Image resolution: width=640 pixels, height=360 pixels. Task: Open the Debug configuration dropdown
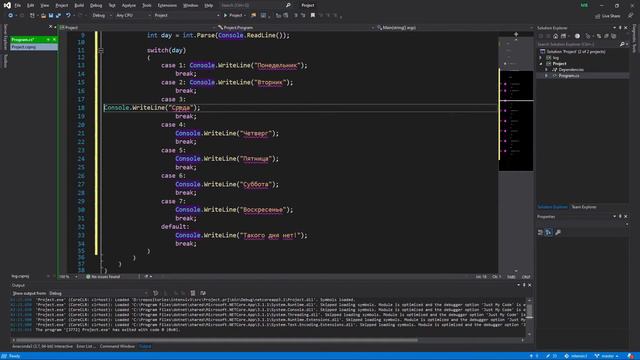(x=102, y=16)
